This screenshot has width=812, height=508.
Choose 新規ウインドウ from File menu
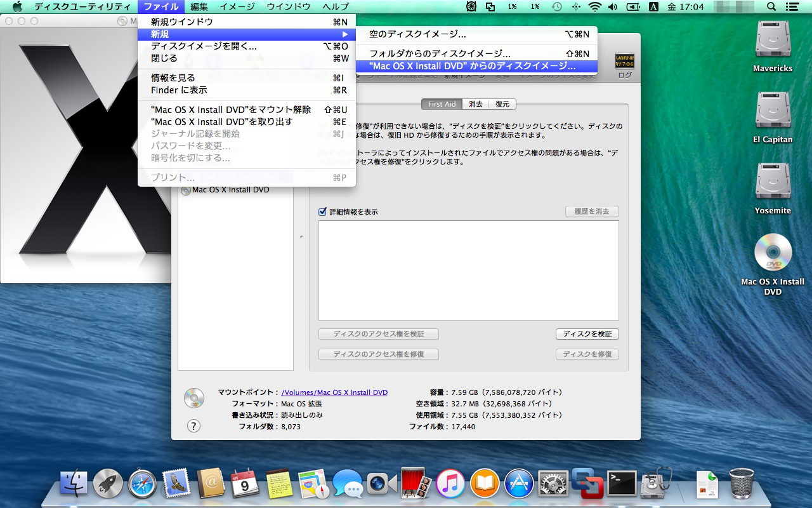(247, 22)
